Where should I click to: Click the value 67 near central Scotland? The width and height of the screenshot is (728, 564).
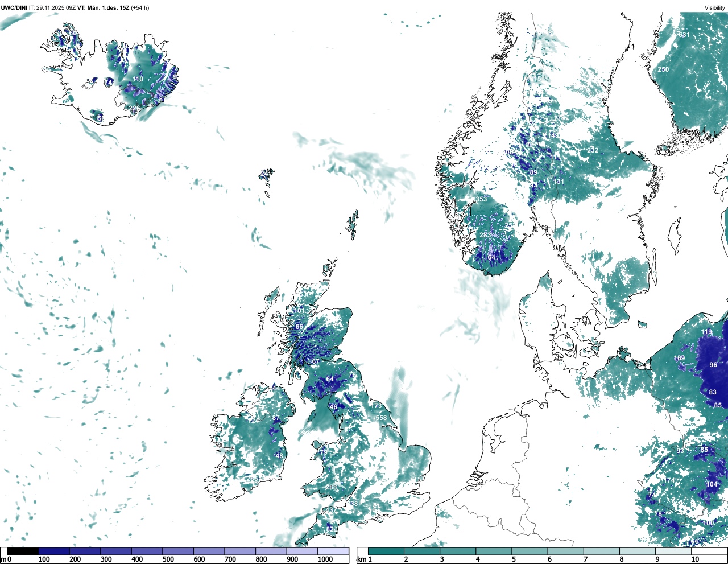[x=316, y=362]
